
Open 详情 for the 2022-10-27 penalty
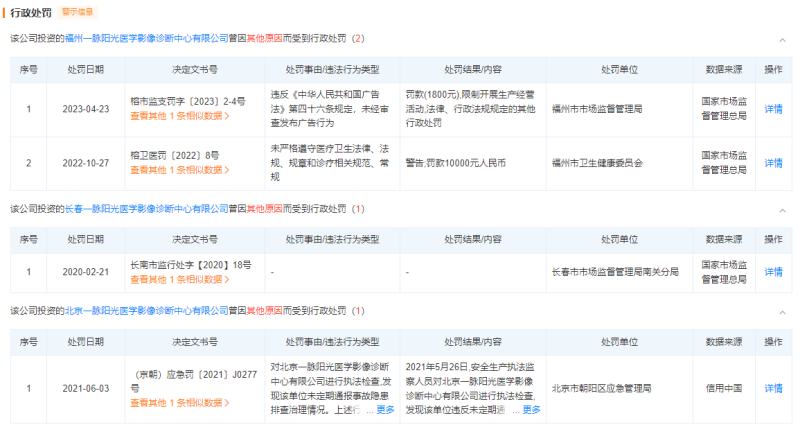[773, 163]
